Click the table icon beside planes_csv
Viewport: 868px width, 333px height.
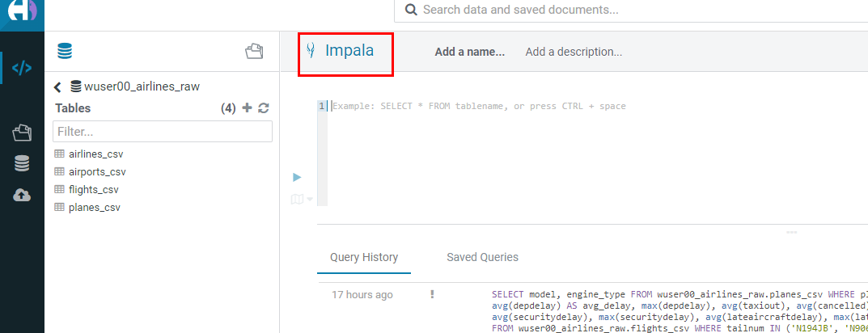click(59, 208)
